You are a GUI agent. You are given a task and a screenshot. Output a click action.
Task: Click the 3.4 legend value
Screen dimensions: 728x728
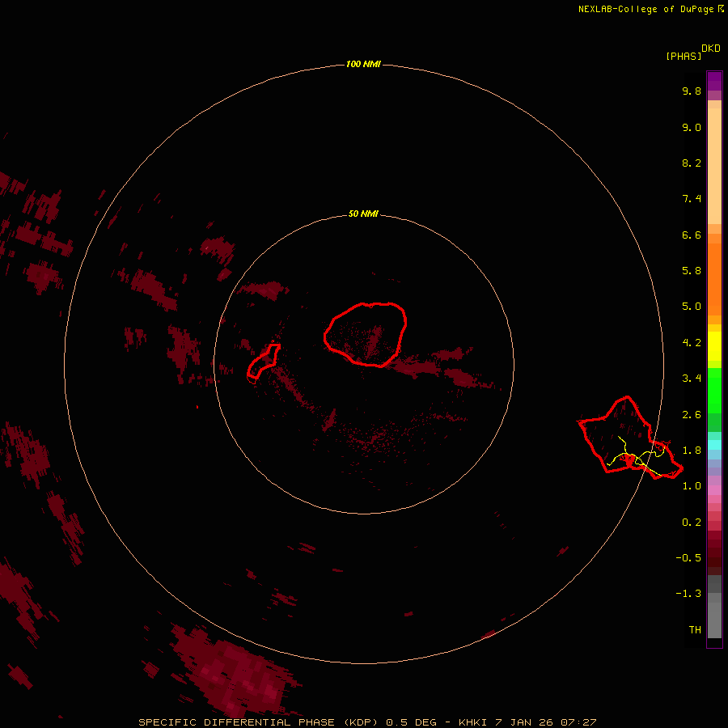692,379
